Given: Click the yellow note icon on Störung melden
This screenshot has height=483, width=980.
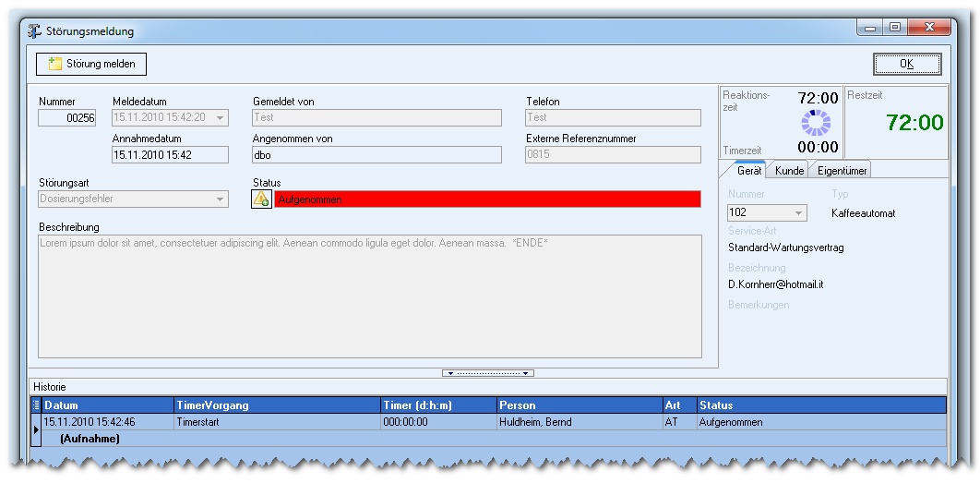Looking at the screenshot, I should [55, 64].
